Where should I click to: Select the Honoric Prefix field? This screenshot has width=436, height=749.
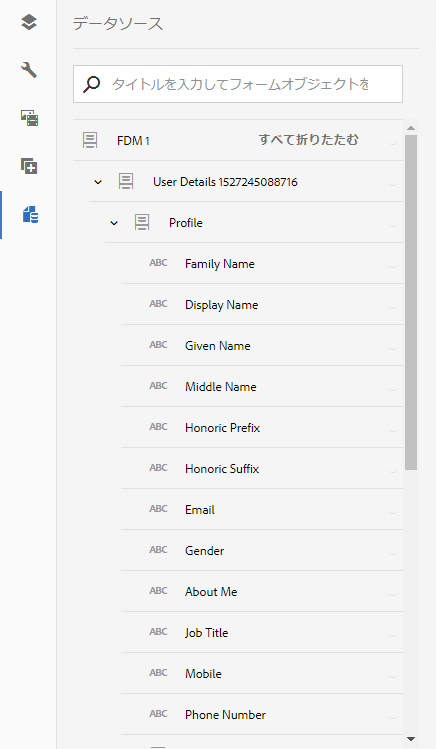click(262, 428)
